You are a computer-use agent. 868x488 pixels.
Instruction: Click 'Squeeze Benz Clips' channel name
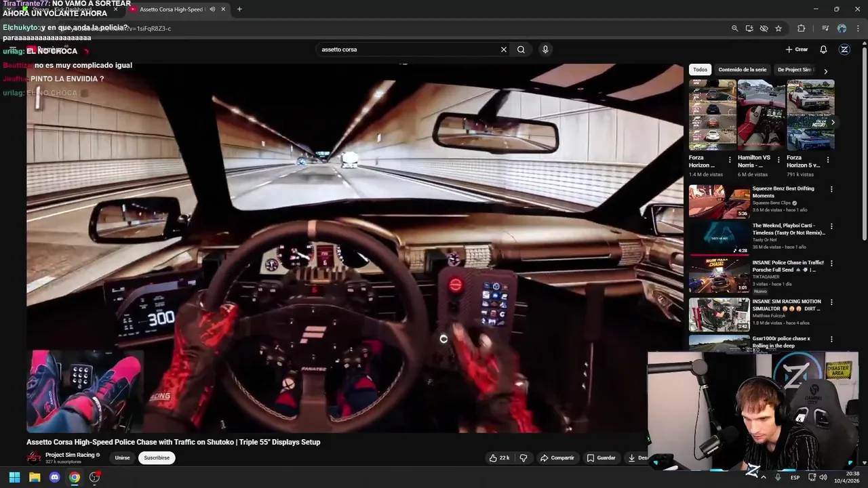pyautogui.click(x=772, y=203)
